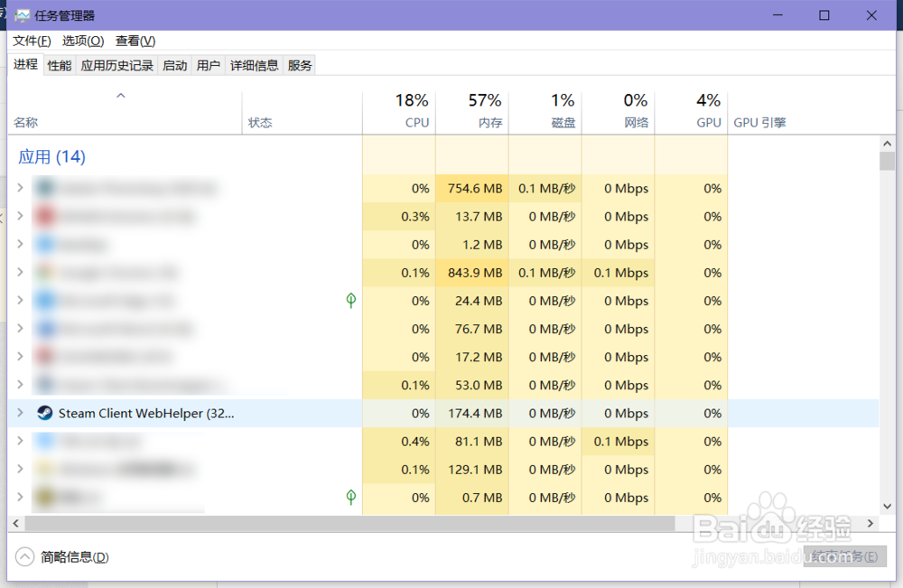Expand the process row using 1.2 MB memory
This screenshot has height=588, width=903.
[x=20, y=244]
